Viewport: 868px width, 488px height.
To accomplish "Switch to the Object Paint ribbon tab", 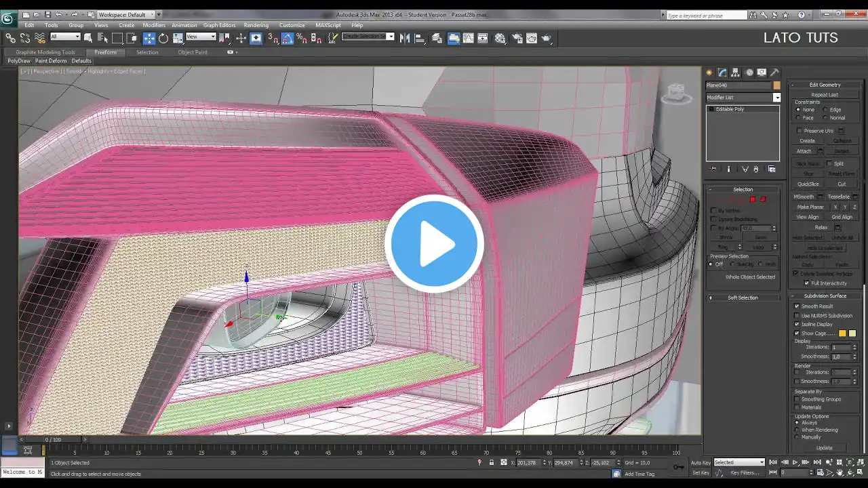I will pyautogui.click(x=193, y=52).
